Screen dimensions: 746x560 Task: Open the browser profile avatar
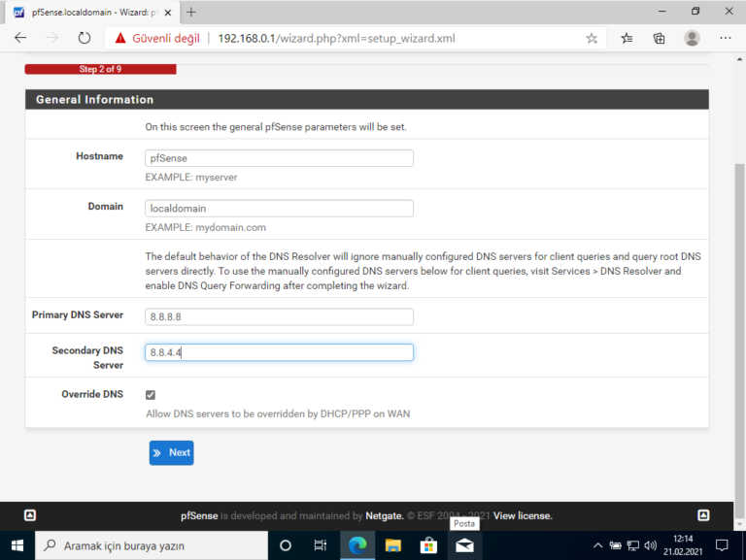point(692,39)
